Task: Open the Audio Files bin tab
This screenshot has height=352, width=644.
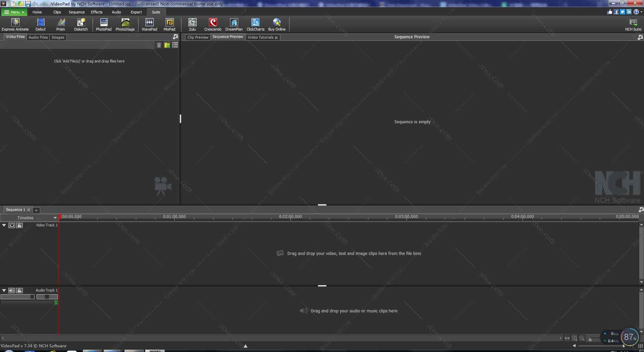Action: pyautogui.click(x=38, y=37)
